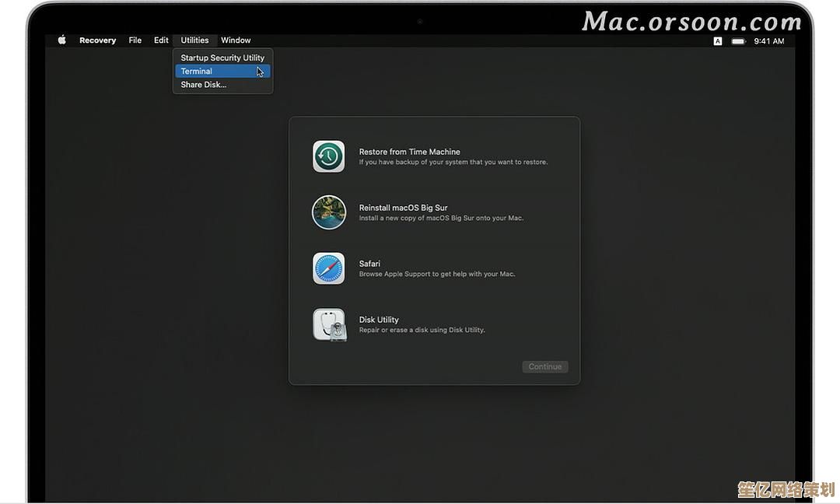This screenshot has height=504, width=840.
Task: Open the Window menu
Action: click(236, 40)
